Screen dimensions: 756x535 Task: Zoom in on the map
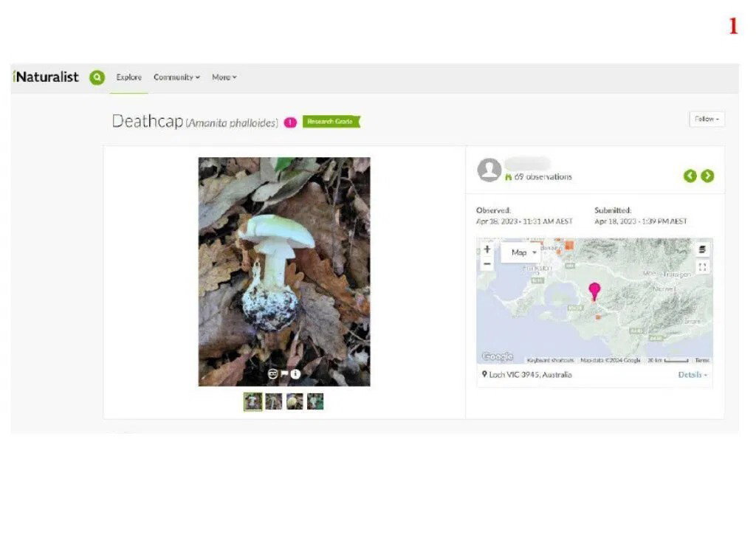[487, 249]
